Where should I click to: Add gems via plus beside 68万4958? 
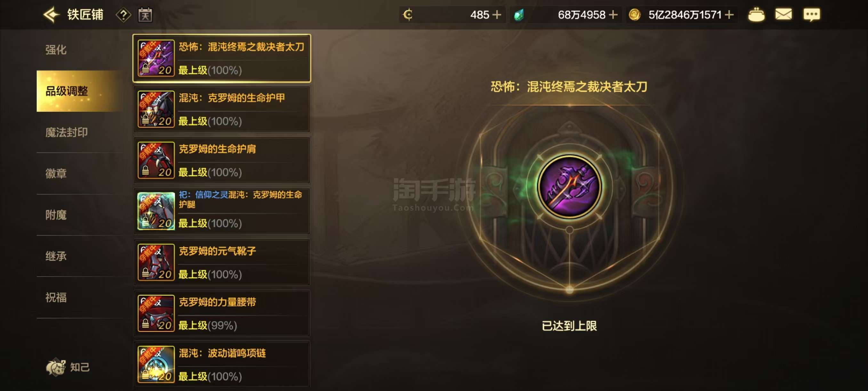coord(613,15)
